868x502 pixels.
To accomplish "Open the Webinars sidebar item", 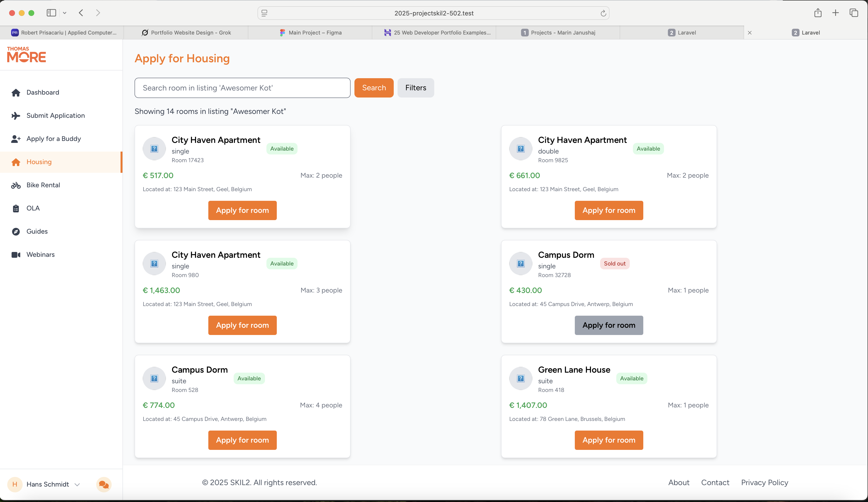I will [x=61, y=254].
